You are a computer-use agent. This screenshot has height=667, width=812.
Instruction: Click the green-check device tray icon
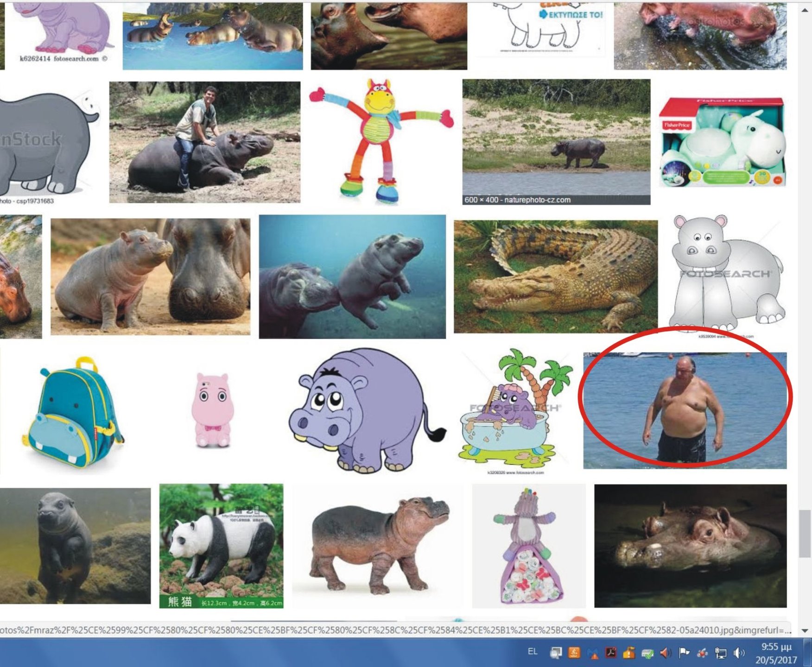(647, 653)
